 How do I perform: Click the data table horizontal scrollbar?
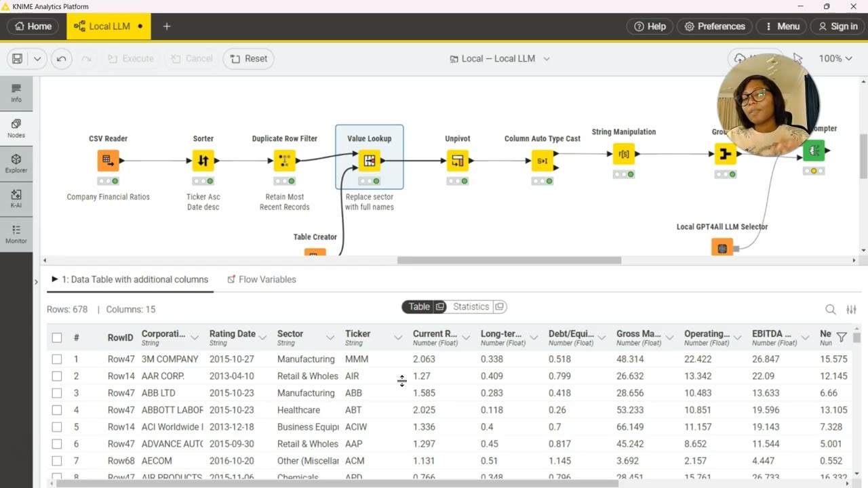pyautogui.click(x=337, y=483)
